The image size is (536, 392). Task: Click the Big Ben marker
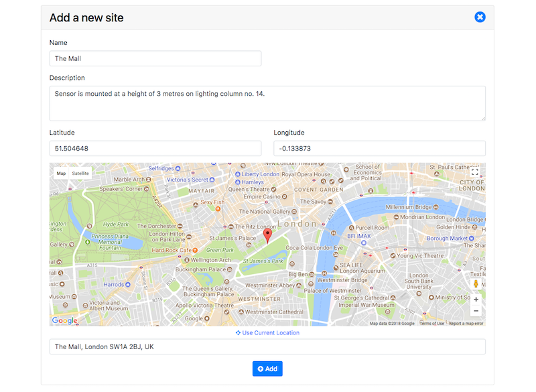coord(312,274)
